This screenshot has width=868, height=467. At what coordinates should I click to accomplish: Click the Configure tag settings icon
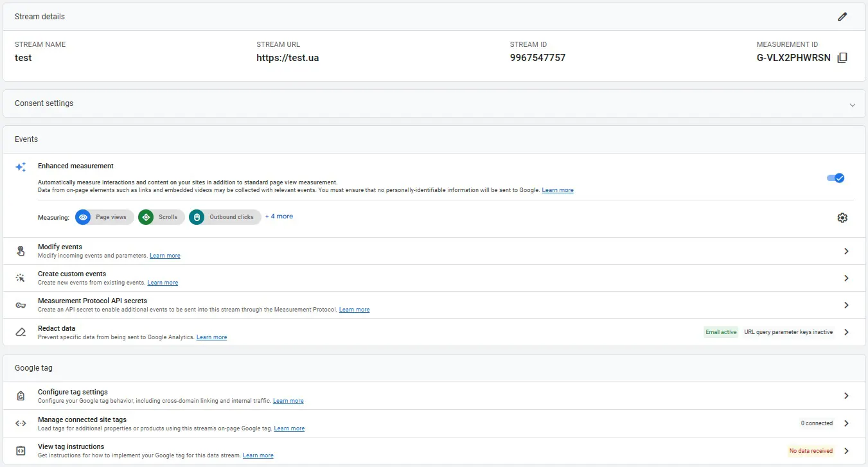point(21,396)
